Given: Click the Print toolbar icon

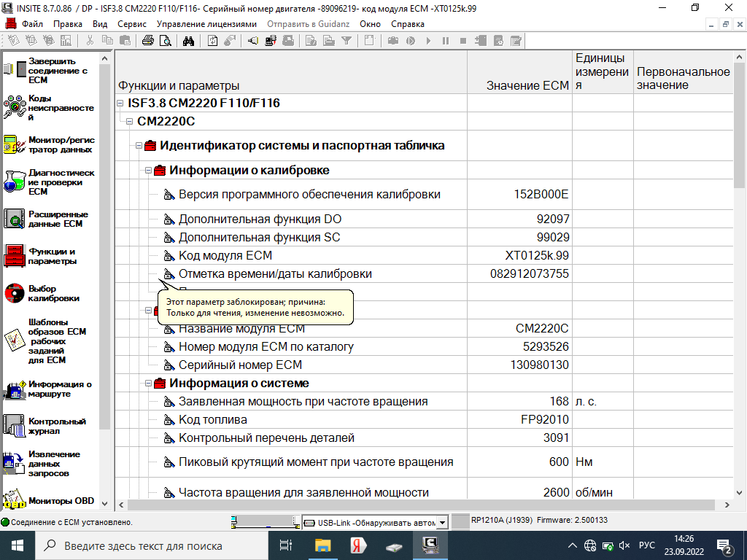Looking at the screenshot, I should pyautogui.click(x=147, y=41).
